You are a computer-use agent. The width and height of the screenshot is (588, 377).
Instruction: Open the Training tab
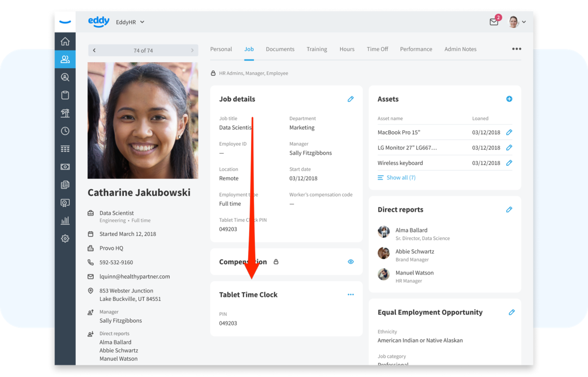(x=317, y=49)
